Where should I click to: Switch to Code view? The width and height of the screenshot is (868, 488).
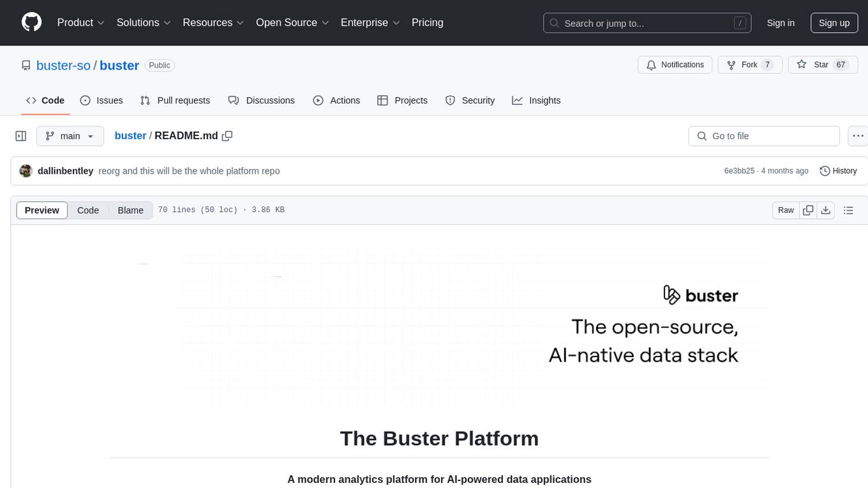pos(88,210)
